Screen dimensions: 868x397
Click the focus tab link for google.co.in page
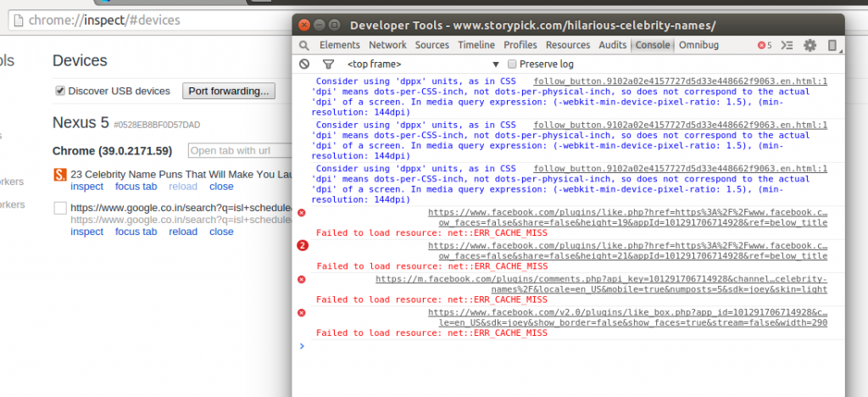click(136, 232)
